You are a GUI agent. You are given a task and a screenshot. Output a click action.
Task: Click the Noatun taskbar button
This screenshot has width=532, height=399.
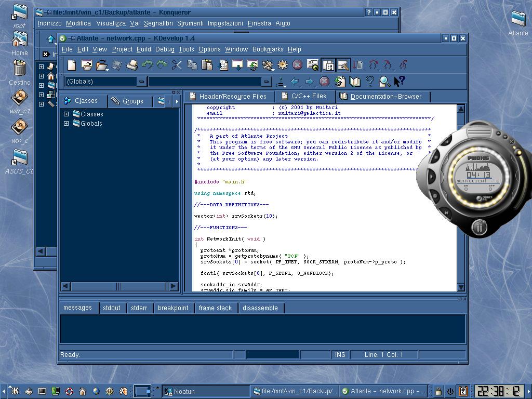point(206,391)
